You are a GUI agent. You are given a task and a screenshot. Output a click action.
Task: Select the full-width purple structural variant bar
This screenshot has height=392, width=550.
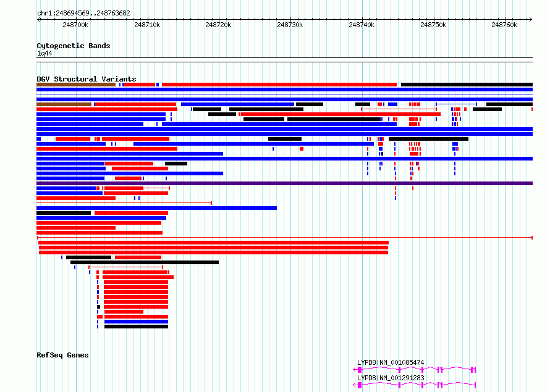(x=284, y=183)
